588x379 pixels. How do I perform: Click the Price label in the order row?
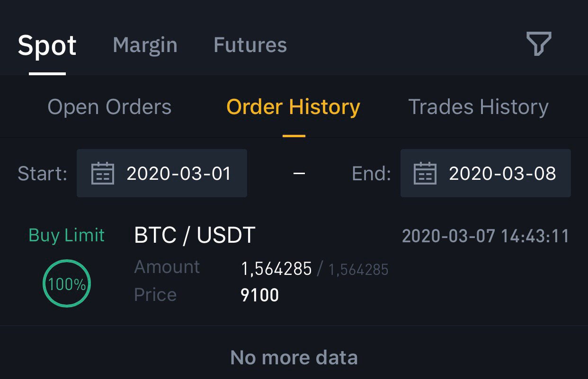point(155,295)
